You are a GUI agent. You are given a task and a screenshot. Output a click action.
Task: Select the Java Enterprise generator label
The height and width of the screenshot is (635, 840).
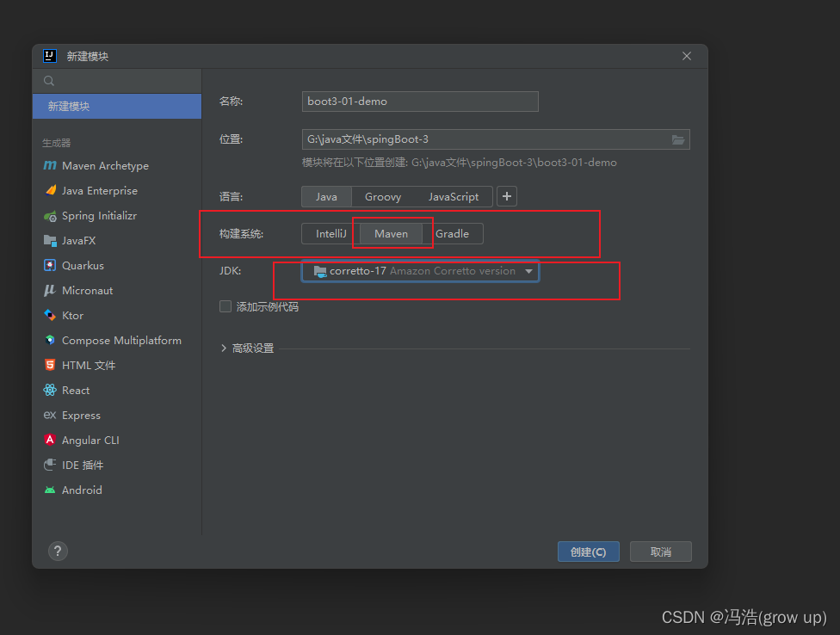point(100,191)
